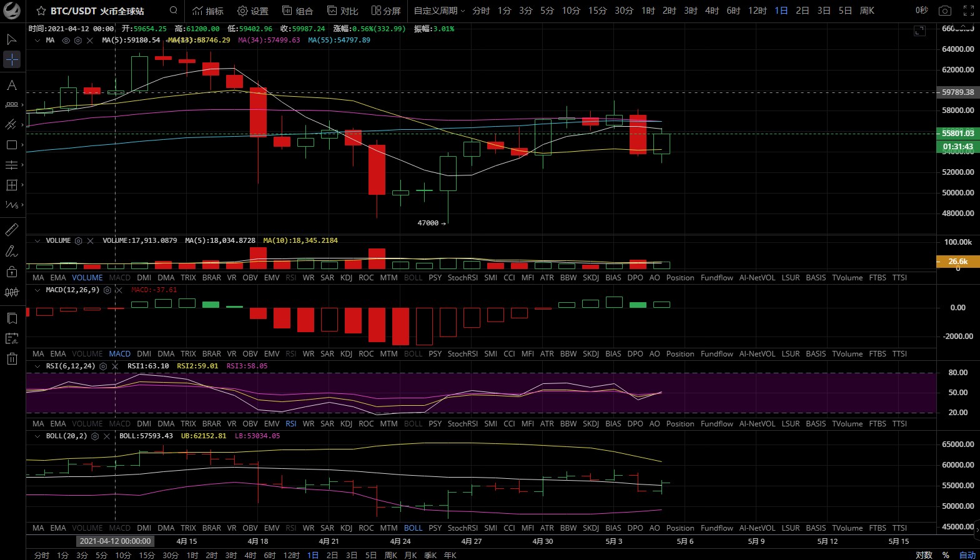
Task: Open the notes editor icon in left sidebar
Action: [11, 338]
